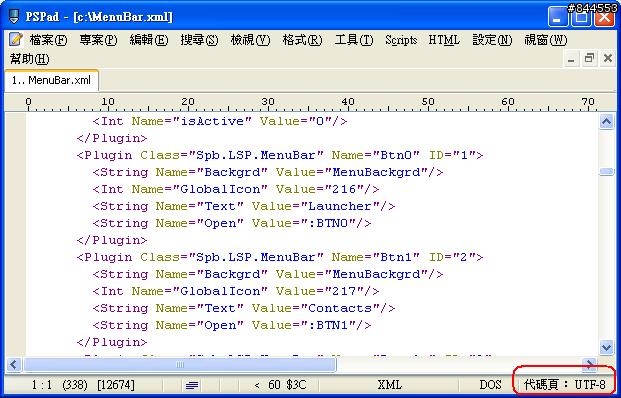The image size is (621, 398).
Task: Select the MenuBar.xml document tab
Action: tap(51, 80)
